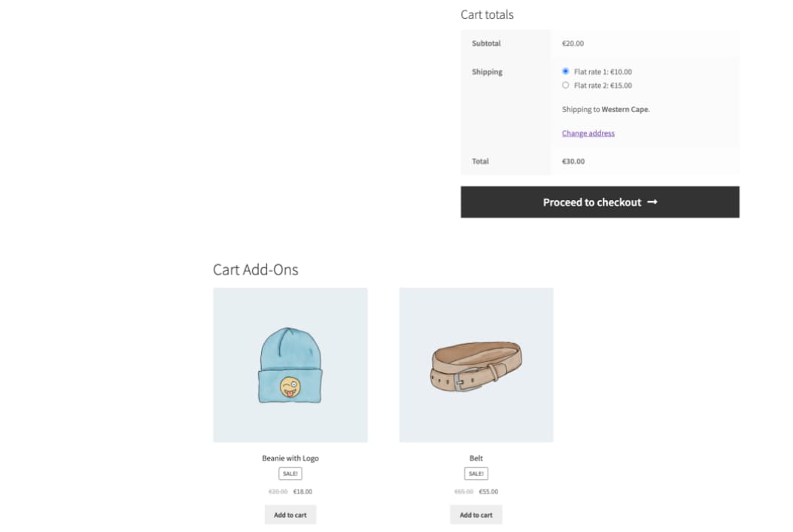This screenshot has height=532, width=793.
Task: Click the €30.00 total amount
Action: click(573, 161)
